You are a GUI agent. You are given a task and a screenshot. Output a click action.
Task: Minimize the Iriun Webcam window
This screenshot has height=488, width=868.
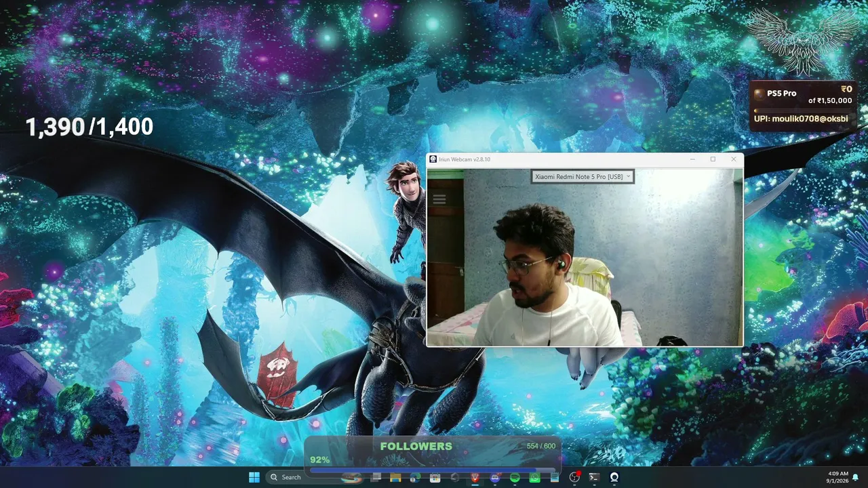tap(692, 159)
